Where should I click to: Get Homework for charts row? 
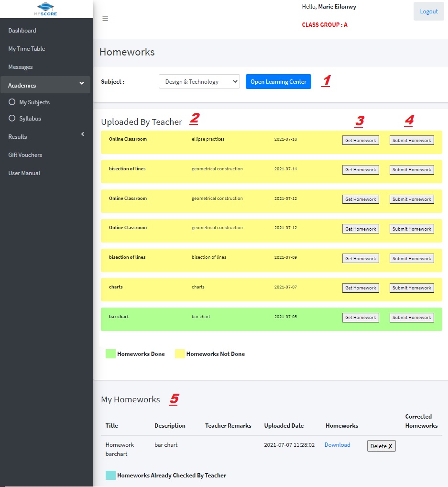361,288
